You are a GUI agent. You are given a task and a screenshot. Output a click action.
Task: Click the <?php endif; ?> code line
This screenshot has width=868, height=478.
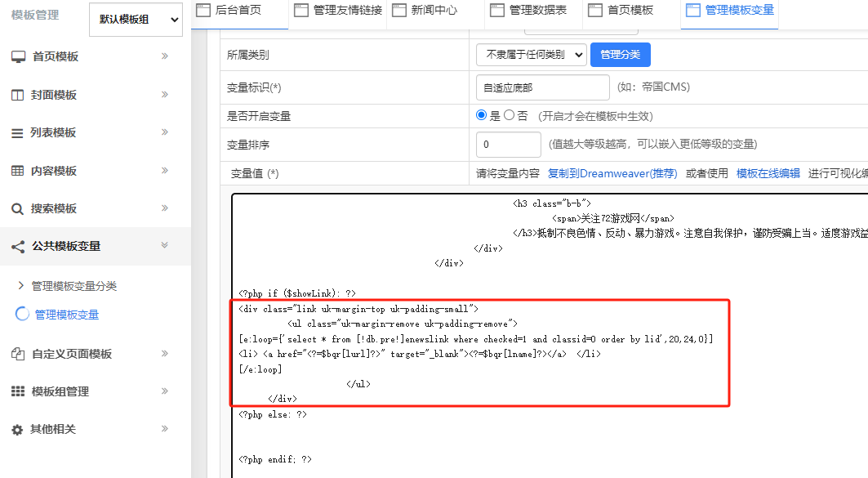(x=275, y=459)
